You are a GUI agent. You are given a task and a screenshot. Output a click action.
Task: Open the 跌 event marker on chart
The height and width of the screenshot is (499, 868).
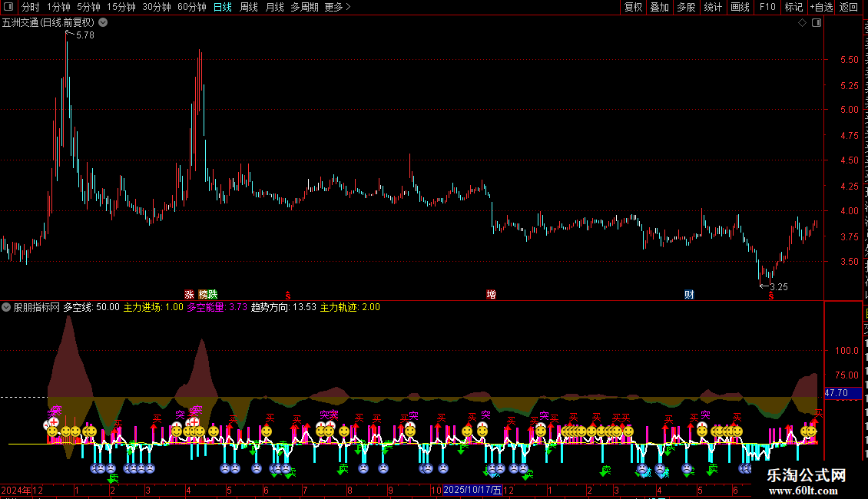point(213,294)
